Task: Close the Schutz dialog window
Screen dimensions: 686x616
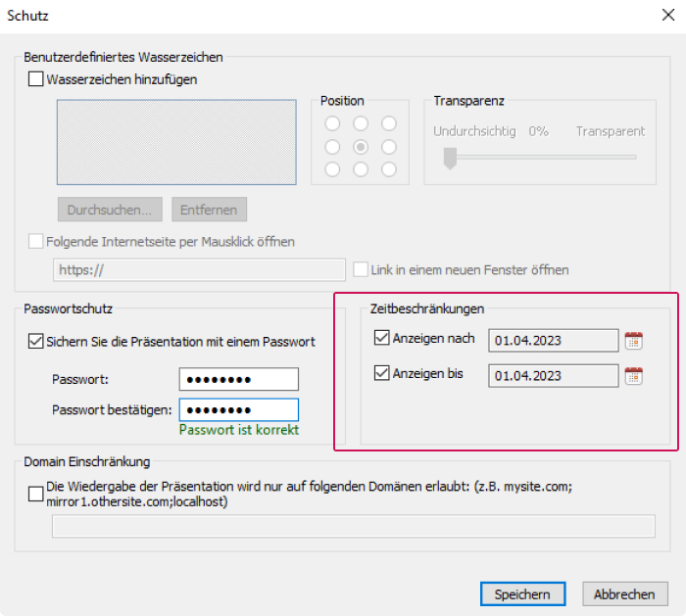Action: point(668,16)
